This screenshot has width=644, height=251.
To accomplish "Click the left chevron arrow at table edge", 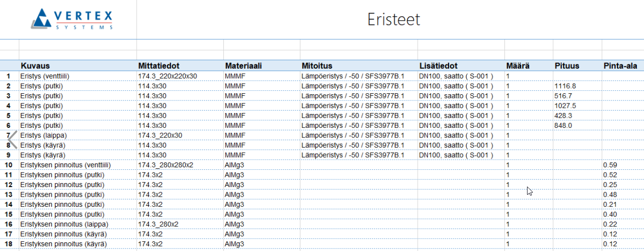I will pyautogui.click(x=13, y=139).
